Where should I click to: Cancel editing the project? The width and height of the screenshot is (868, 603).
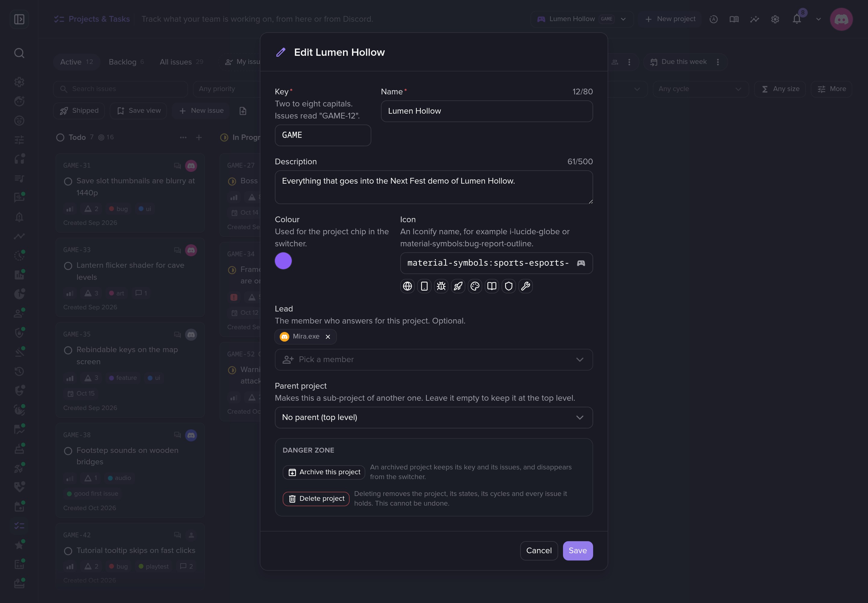[x=539, y=551]
